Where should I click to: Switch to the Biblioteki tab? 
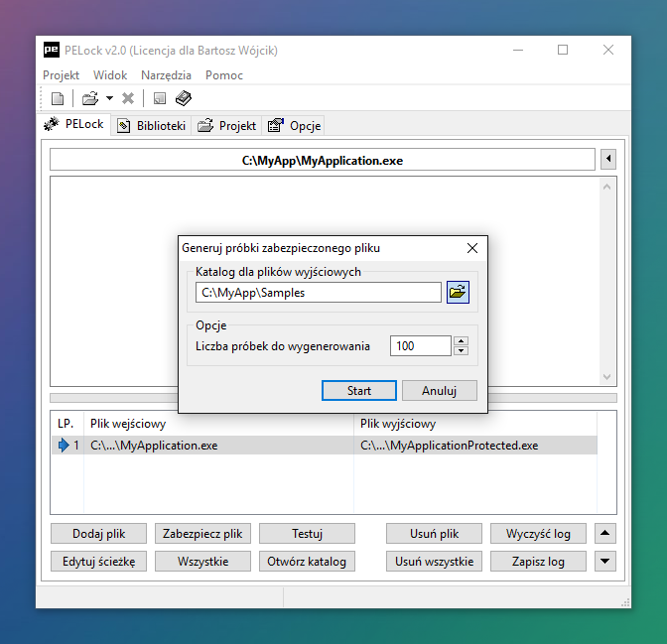(152, 126)
